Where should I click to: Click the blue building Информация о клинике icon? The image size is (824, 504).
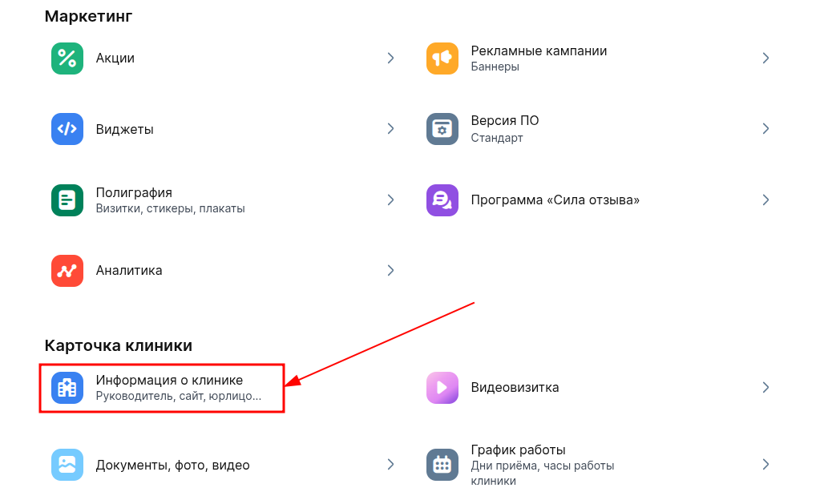coord(67,388)
